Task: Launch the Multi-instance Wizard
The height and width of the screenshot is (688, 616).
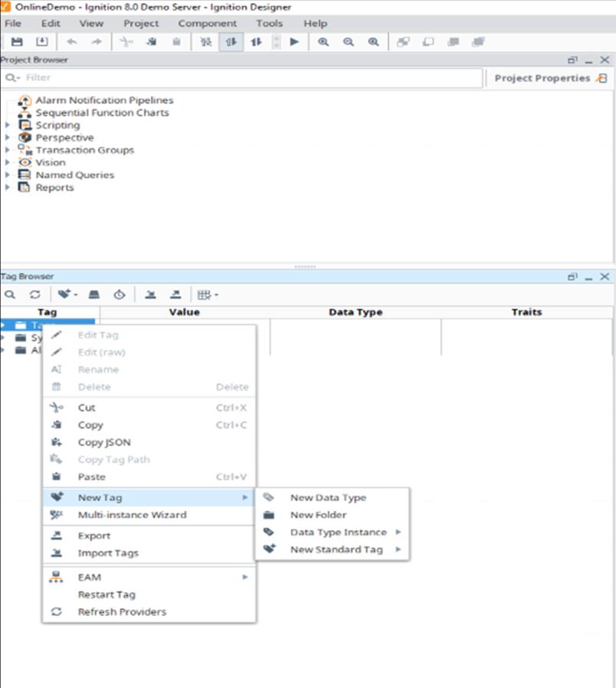Action: click(149, 515)
